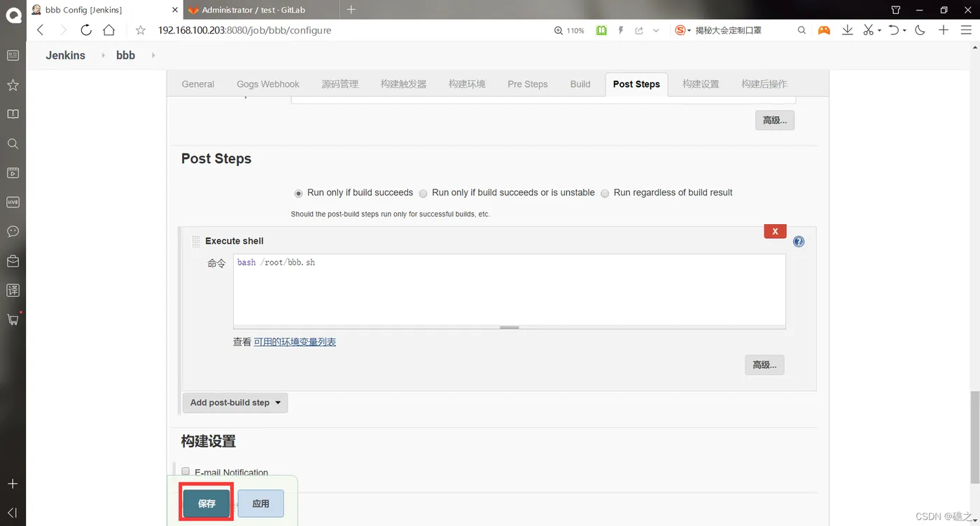
Task: Open dropdown arrow beside scissors tool
Action: point(879,31)
